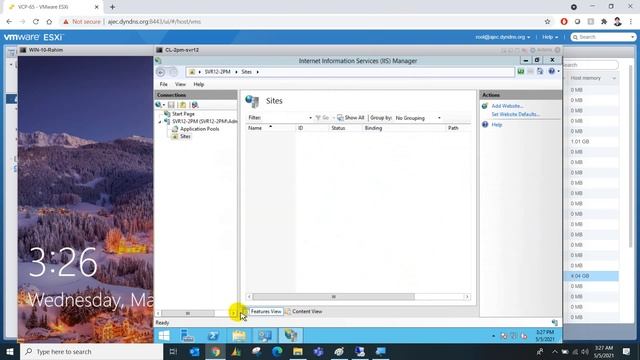Select the highlighted 4.04 GB host memory row

592,276
